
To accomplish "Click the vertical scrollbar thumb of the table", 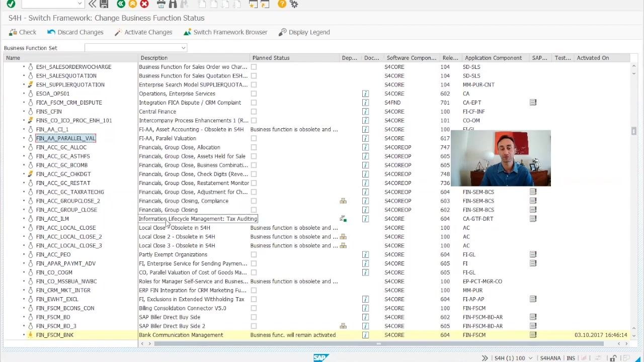I will coord(633,131).
